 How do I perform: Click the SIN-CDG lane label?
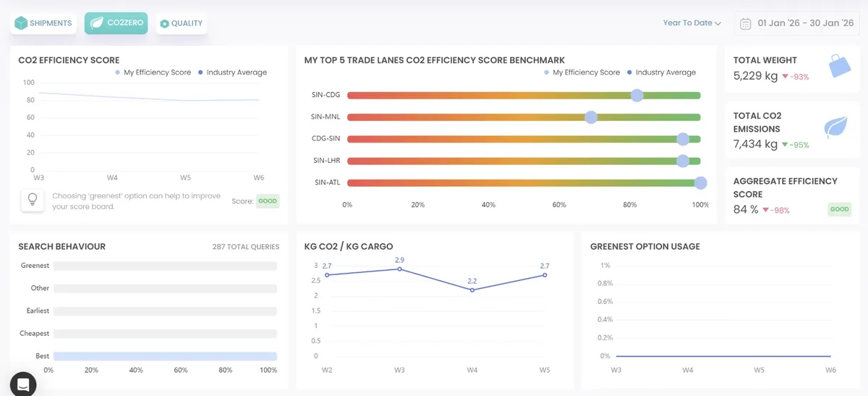click(325, 95)
